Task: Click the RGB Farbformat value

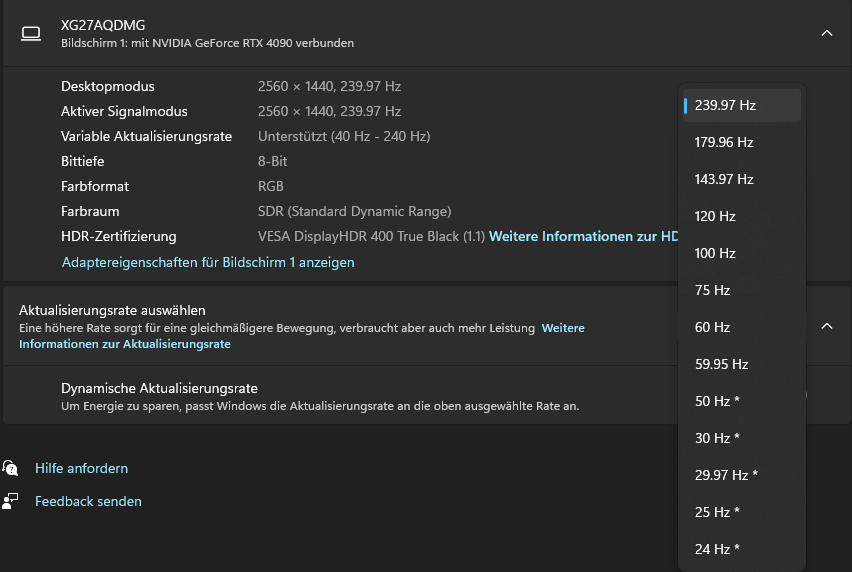Action: [x=271, y=186]
